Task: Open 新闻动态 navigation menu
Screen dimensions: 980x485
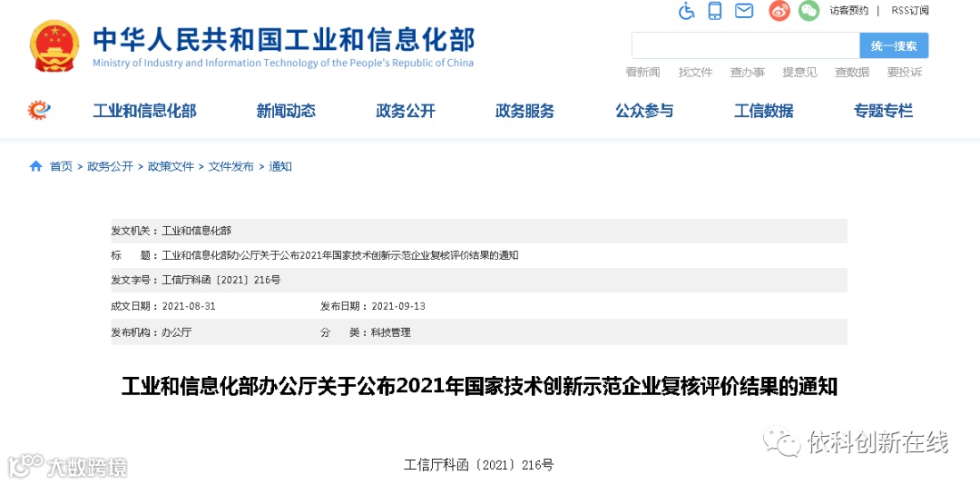Action: tap(286, 112)
